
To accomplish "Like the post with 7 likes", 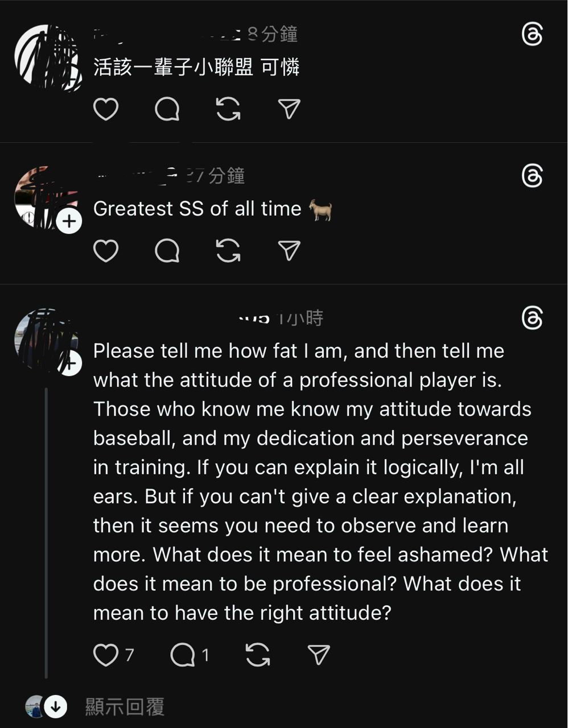I will [106, 655].
